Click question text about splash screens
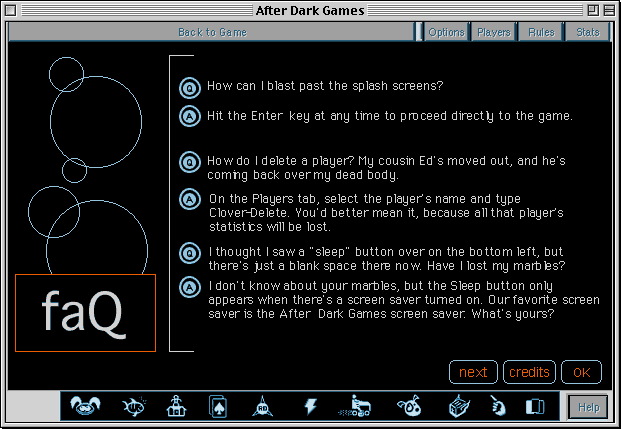Viewport: 621px width, 429px height. coord(325,86)
